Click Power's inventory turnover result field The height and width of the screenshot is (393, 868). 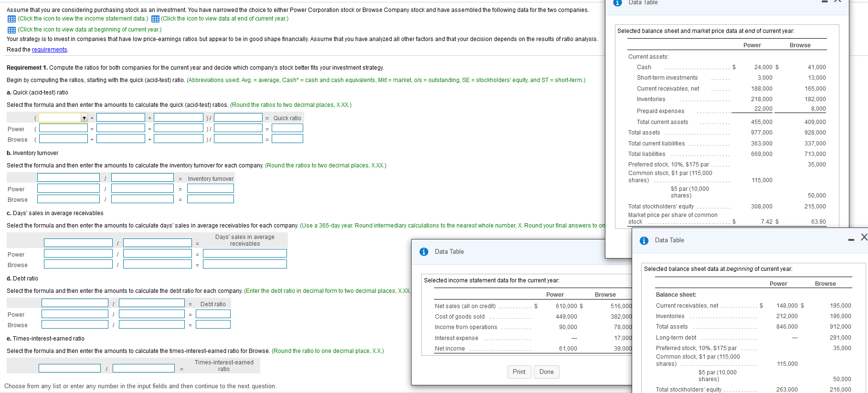click(211, 188)
